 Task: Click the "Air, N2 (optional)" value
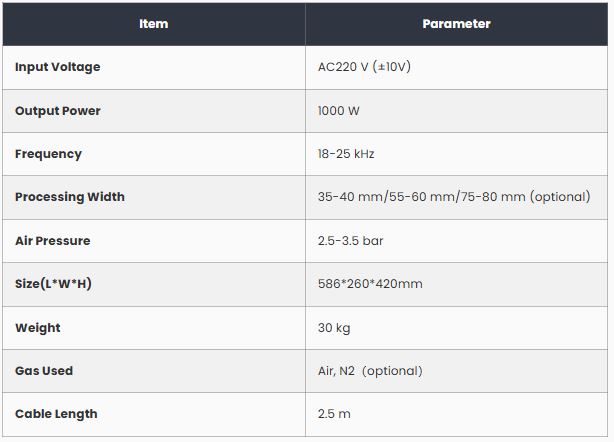click(369, 371)
